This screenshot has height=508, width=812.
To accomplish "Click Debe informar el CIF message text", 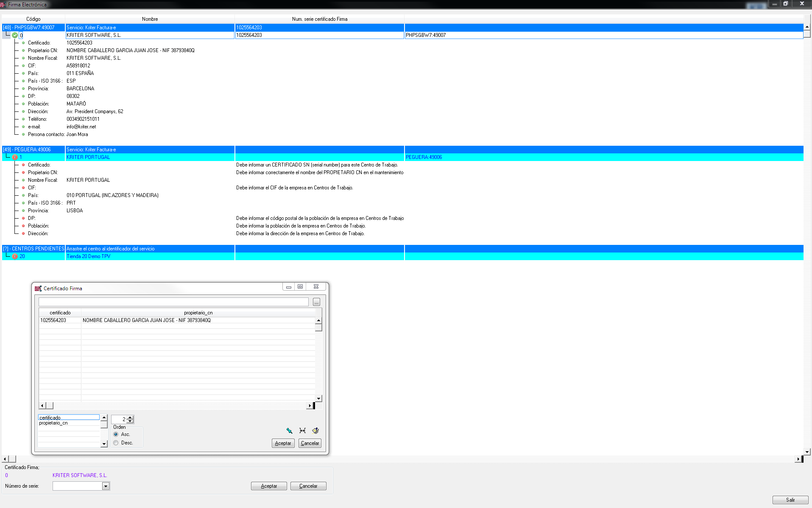I will point(294,188).
